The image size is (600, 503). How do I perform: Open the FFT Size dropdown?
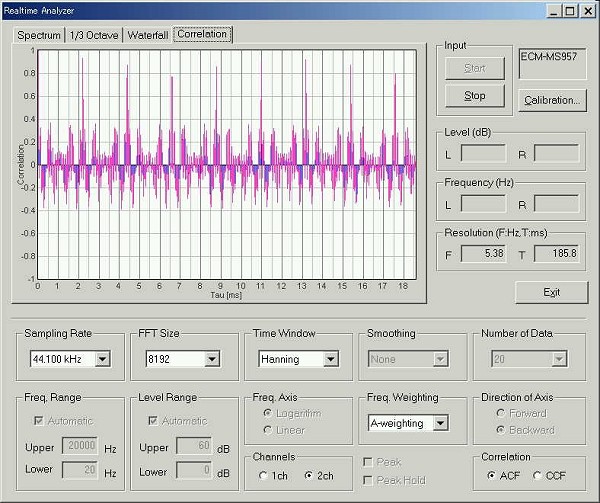[x=211, y=359]
